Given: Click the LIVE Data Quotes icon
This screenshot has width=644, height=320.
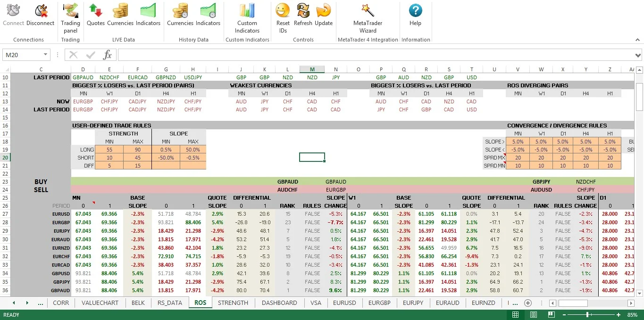Looking at the screenshot, I should point(96,15).
